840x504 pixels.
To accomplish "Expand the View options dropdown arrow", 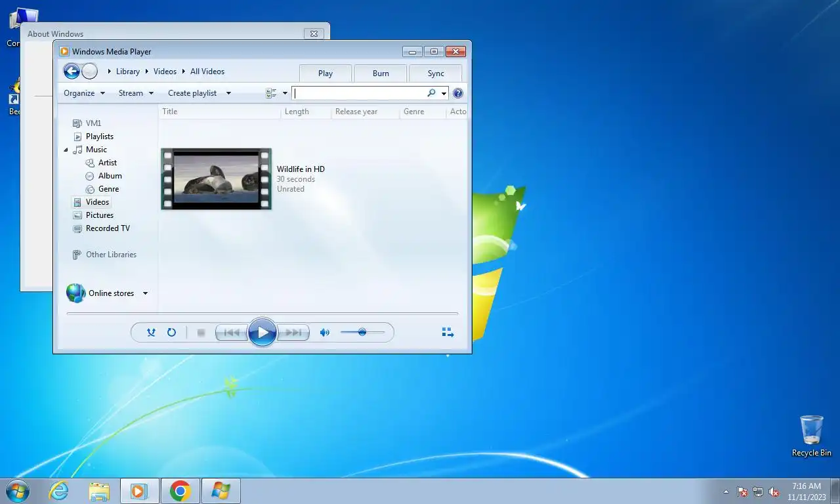I will coord(285,93).
